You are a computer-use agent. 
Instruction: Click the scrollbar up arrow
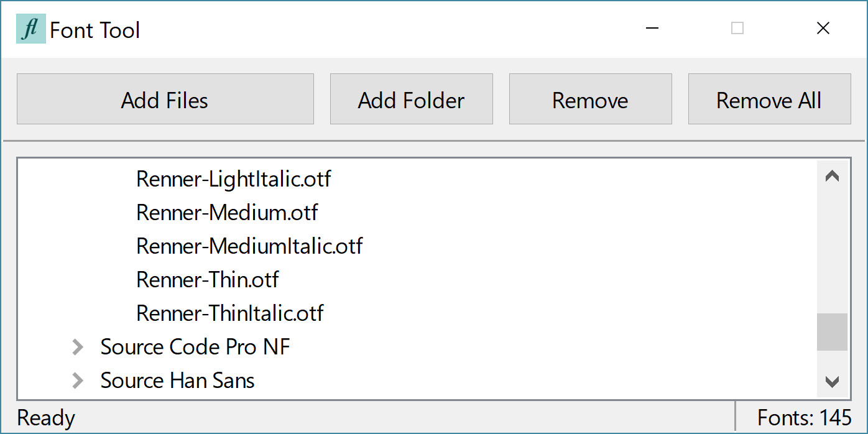click(x=832, y=177)
